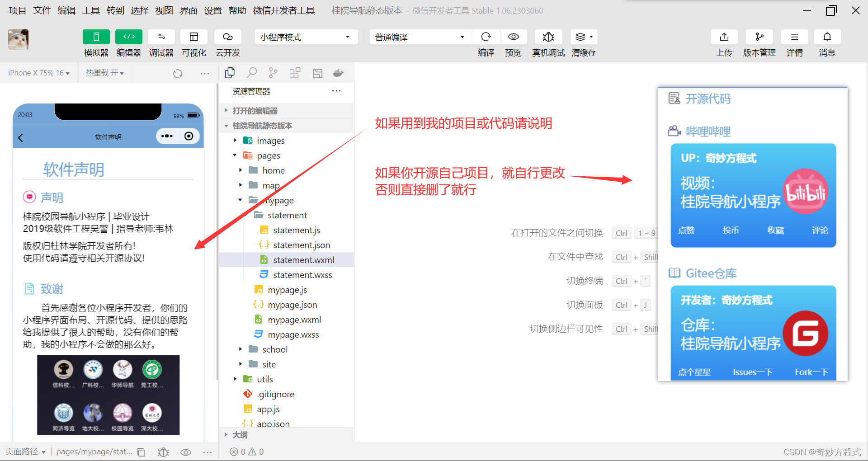The height and width of the screenshot is (461, 868).
Task: Toggle the Simulator (模拟器) panel button
Action: click(x=96, y=37)
